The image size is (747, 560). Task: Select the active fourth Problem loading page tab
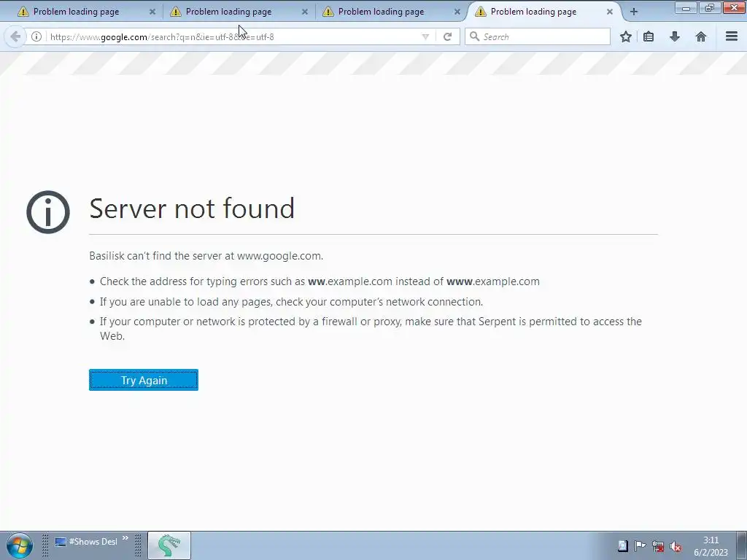pyautogui.click(x=543, y=12)
